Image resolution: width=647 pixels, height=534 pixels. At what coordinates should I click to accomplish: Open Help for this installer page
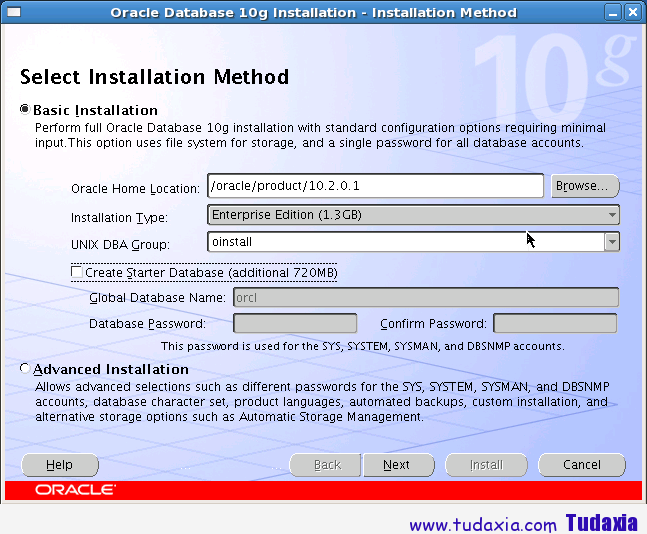point(60,465)
